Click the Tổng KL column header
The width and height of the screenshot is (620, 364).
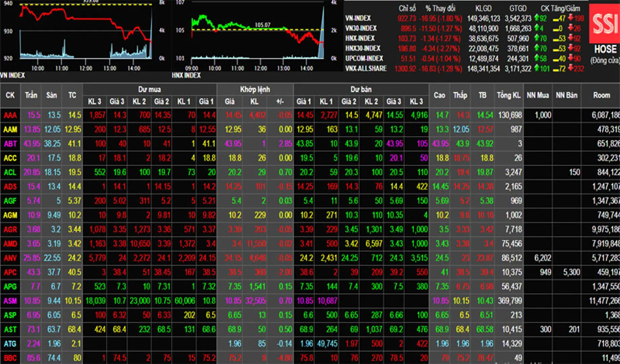point(509,95)
